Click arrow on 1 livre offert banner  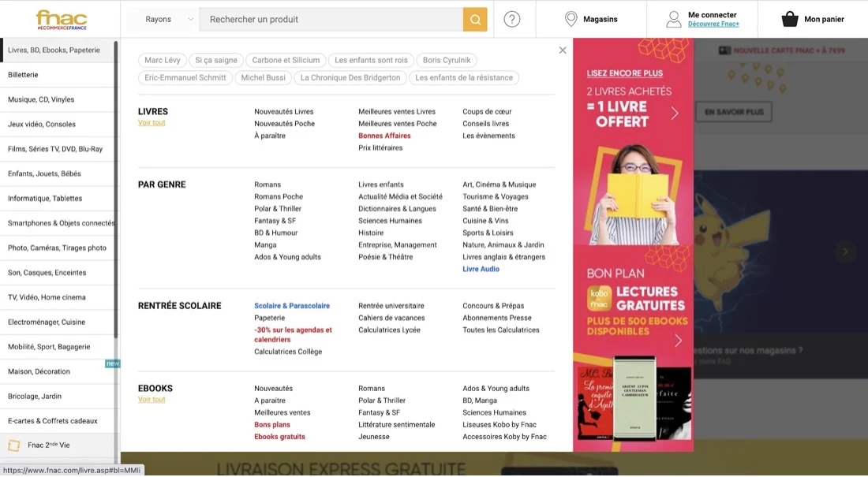[x=674, y=114]
